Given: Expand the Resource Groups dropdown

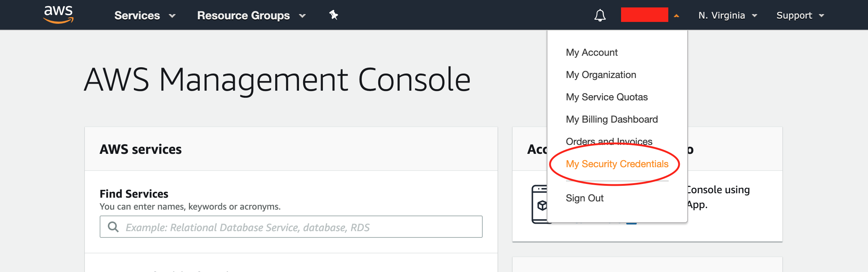Looking at the screenshot, I should 251,16.
